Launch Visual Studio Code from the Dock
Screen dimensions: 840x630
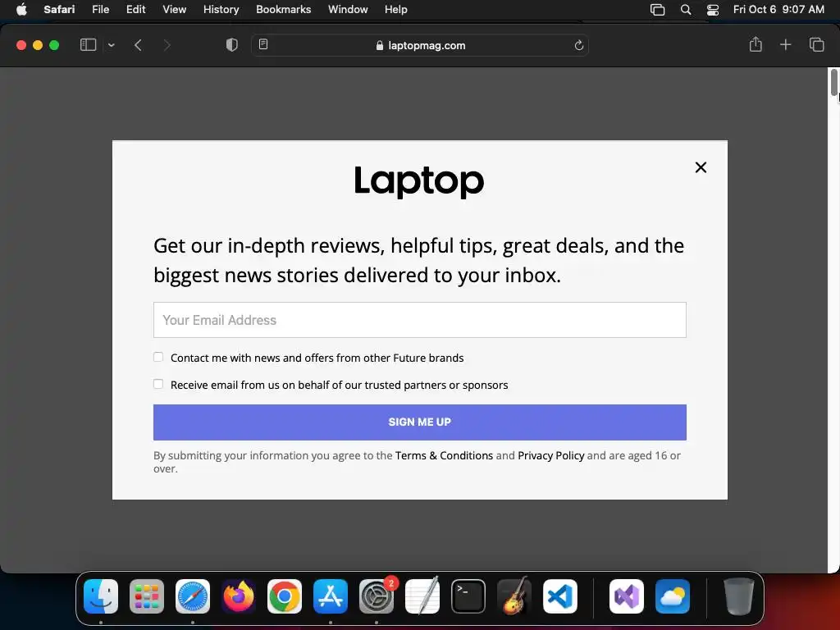tap(559, 596)
